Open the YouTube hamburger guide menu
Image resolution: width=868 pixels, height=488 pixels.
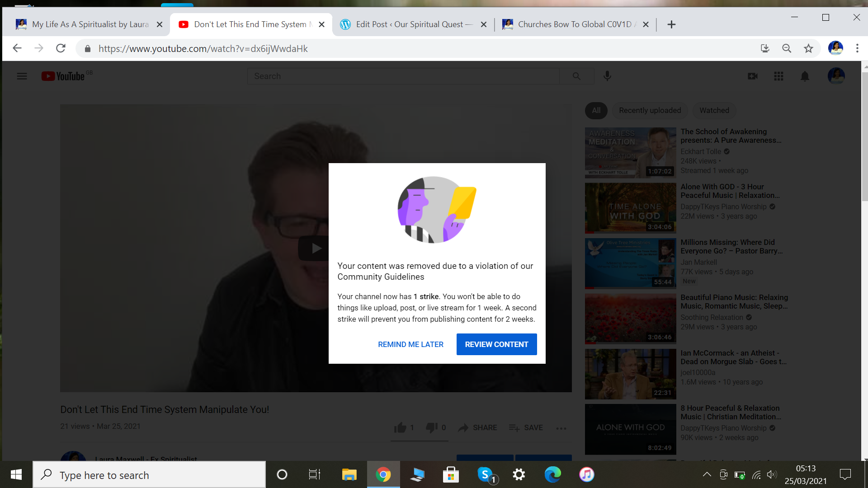click(22, 76)
